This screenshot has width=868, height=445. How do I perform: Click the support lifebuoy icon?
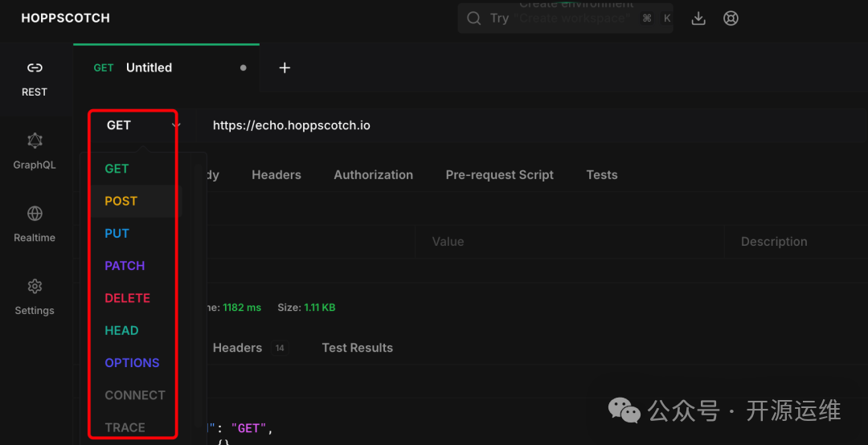tap(731, 18)
